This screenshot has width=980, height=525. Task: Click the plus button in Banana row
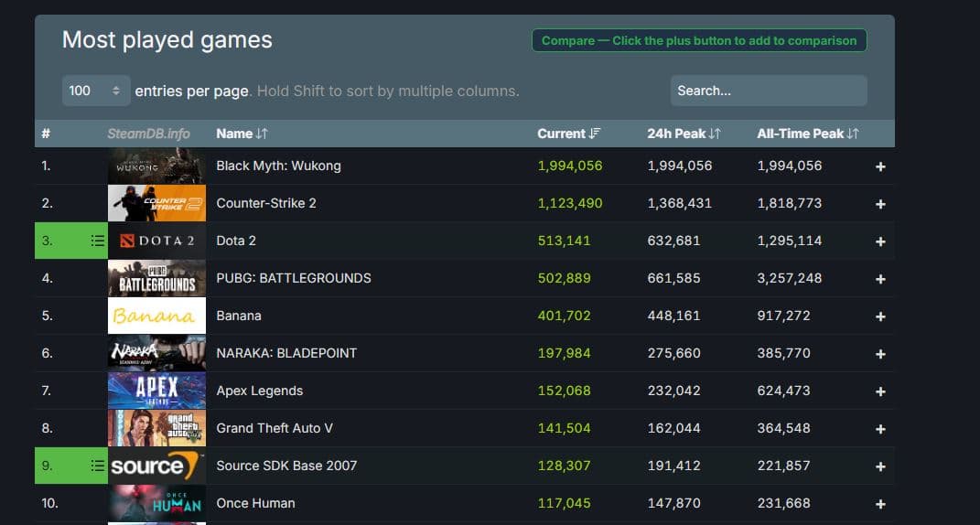click(880, 316)
